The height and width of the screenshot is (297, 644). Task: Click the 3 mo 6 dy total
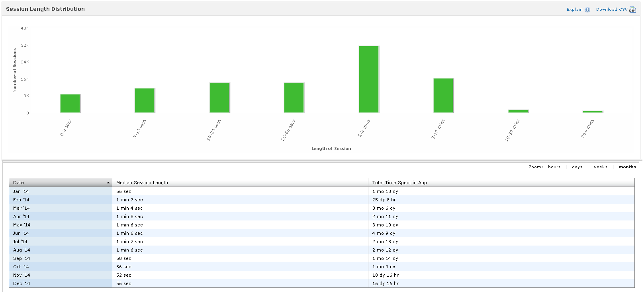(384, 208)
